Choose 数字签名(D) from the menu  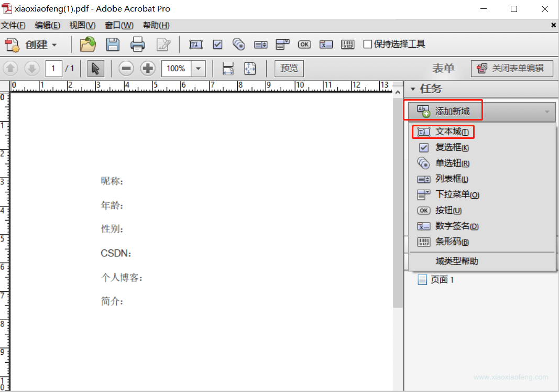(482, 226)
